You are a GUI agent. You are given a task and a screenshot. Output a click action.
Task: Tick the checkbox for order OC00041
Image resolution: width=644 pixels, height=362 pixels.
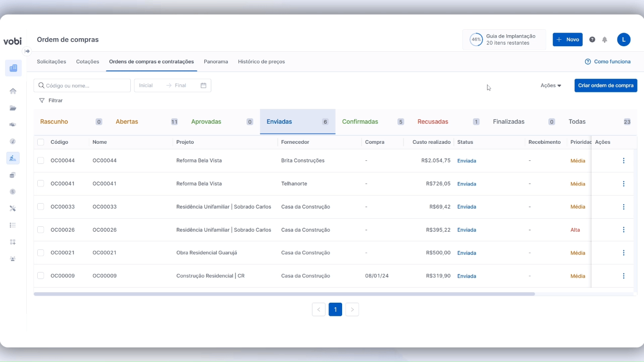(41, 184)
